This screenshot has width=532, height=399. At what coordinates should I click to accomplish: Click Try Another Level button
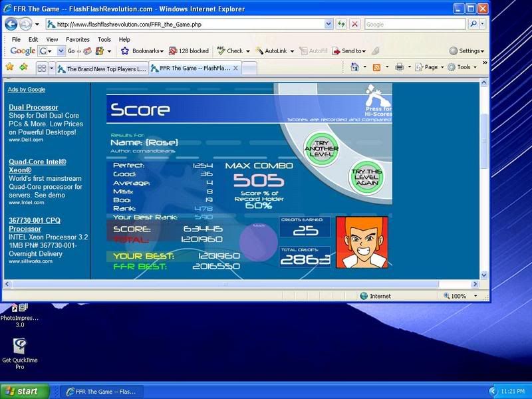tap(321, 149)
